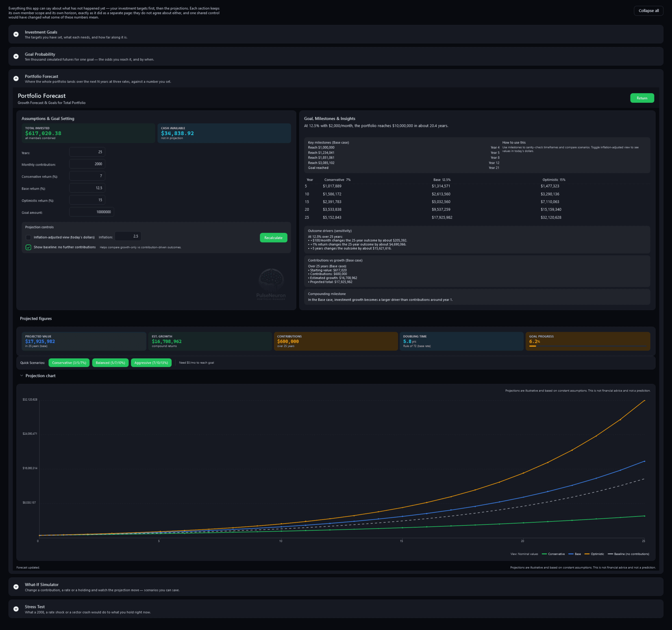Expand the Stress Test section
Screen dimensions: 672x630
coord(16,609)
